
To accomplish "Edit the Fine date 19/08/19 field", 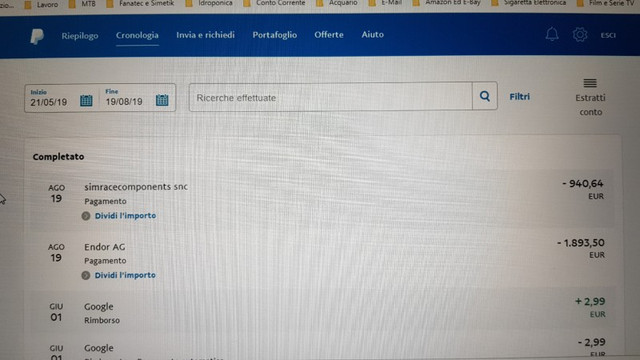I will 124,102.
